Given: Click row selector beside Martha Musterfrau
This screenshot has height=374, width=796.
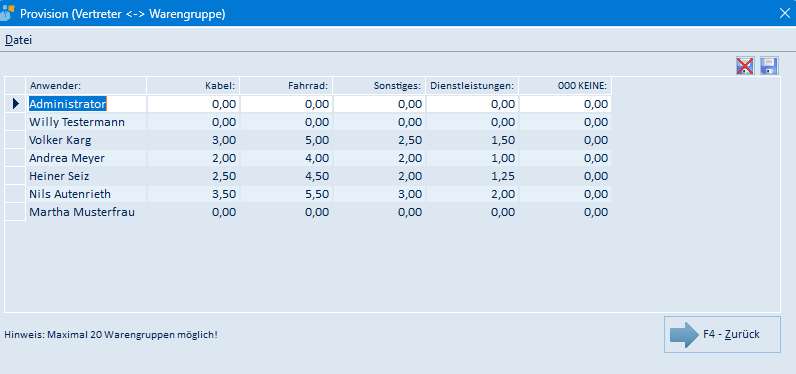Looking at the screenshot, I should click(15, 212).
